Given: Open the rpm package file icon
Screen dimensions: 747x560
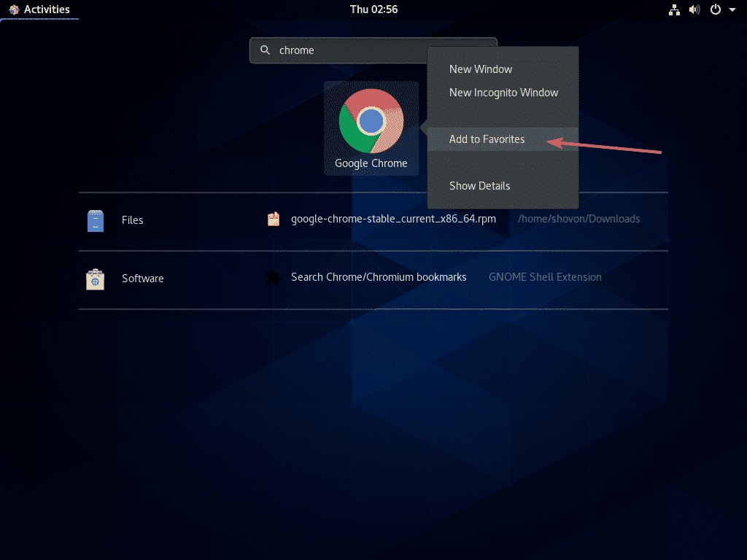Looking at the screenshot, I should (274, 219).
